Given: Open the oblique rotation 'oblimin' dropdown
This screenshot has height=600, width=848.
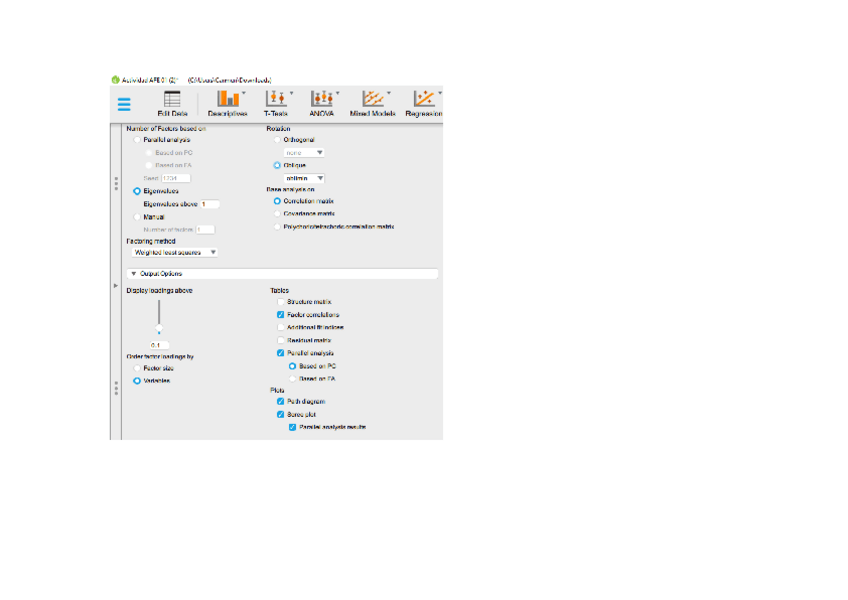Looking at the screenshot, I should (x=304, y=178).
